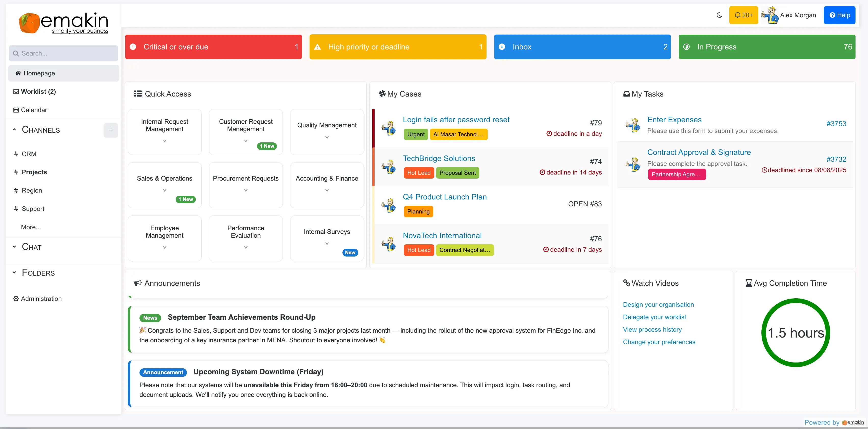Image resolution: width=868 pixels, height=429 pixels.
Task: Select the Projects channel
Action: pyautogui.click(x=34, y=172)
